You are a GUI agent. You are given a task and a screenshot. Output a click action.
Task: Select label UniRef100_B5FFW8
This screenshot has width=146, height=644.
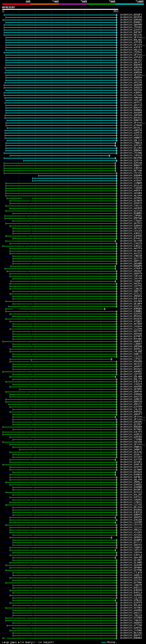click(x=131, y=218)
